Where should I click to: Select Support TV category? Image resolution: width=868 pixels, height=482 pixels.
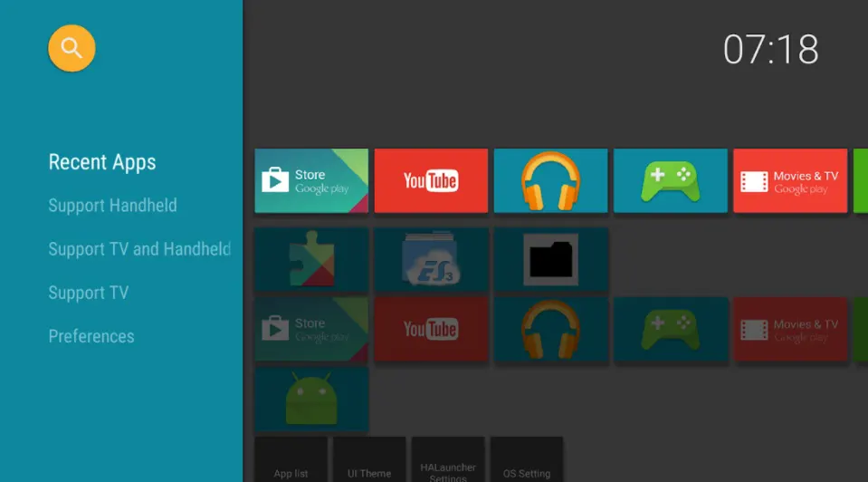click(x=89, y=293)
